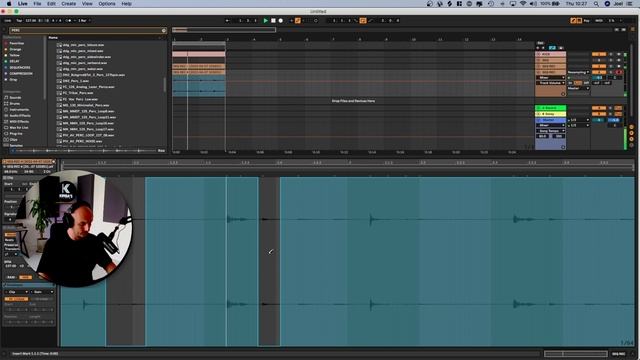Screen dimensions: 640x360
Task: Open the Track Volume automation chooser
Action: pyautogui.click(x=550, y=83)
